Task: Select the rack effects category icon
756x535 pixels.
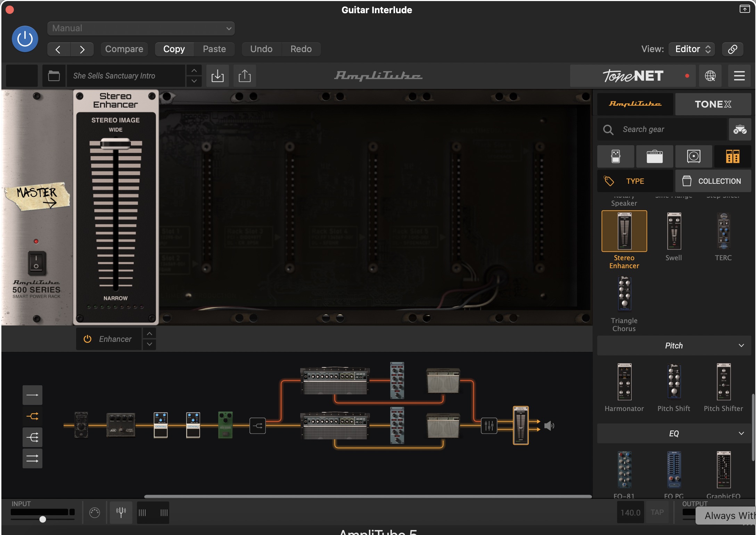Action: [733, 156]
